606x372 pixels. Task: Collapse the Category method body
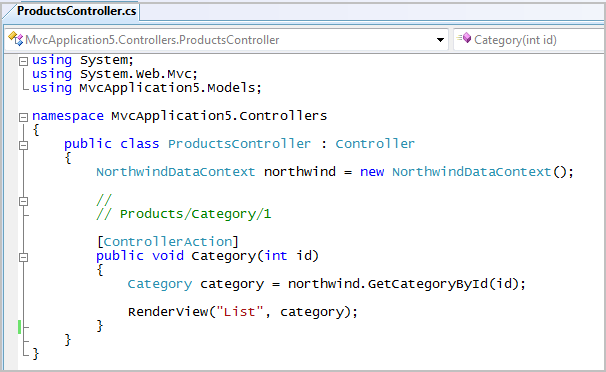pyautogui.click(x=24, y=257)
